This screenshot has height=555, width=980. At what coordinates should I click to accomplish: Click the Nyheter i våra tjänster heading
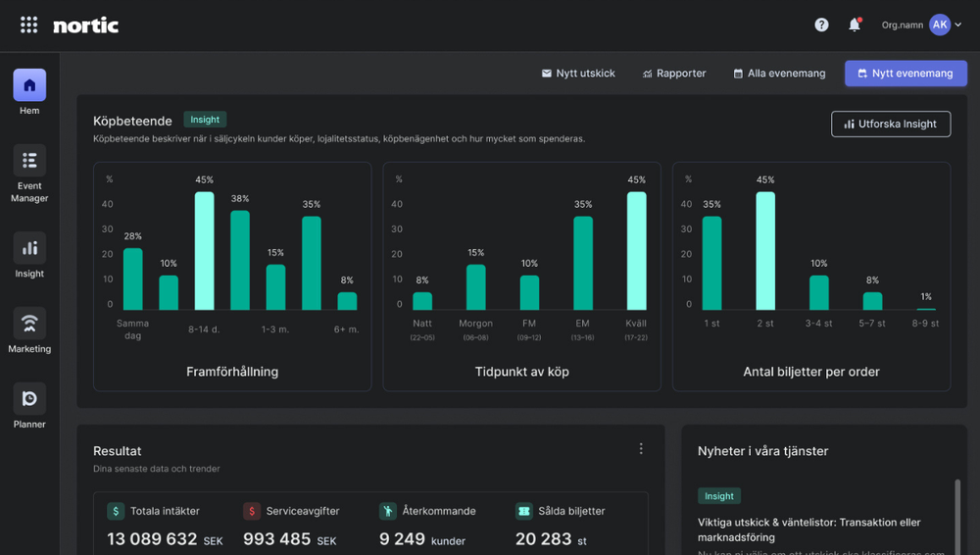pos(762,451)
